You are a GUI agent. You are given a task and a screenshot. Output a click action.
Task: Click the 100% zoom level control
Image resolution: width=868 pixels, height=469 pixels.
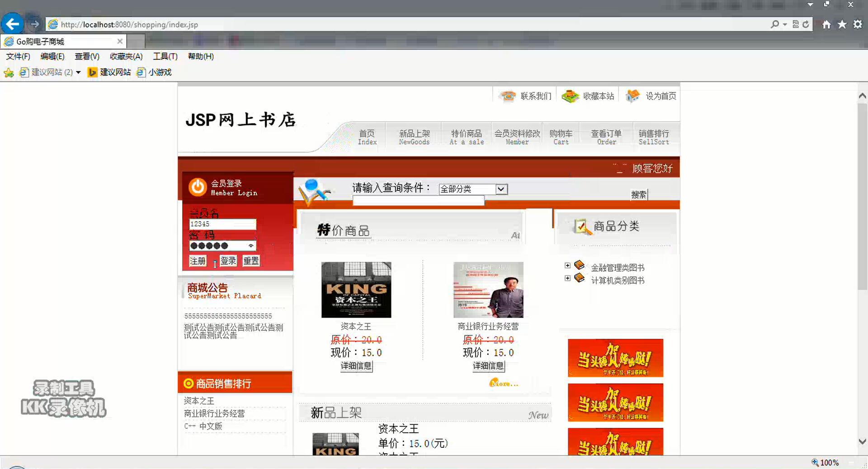pos(825,463)
